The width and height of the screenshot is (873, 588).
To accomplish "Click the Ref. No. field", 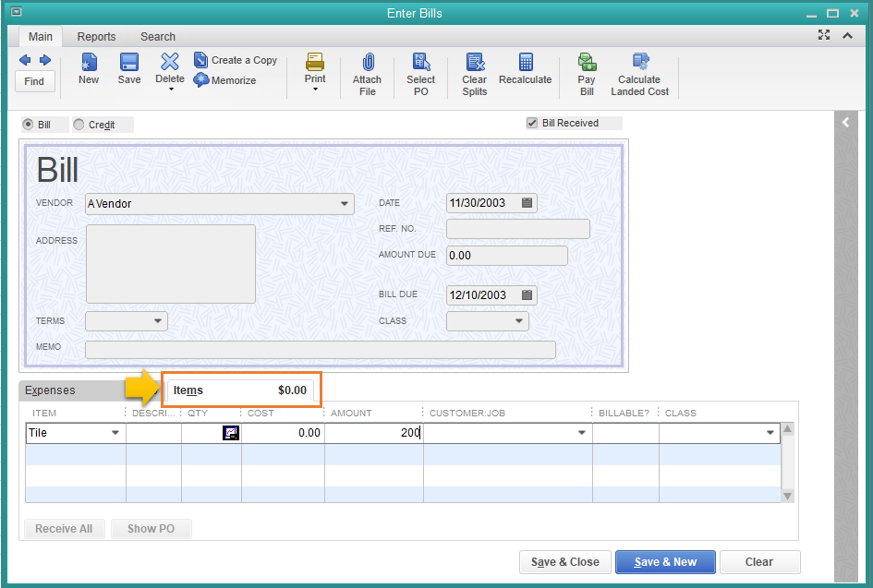I will coord(517,229).
